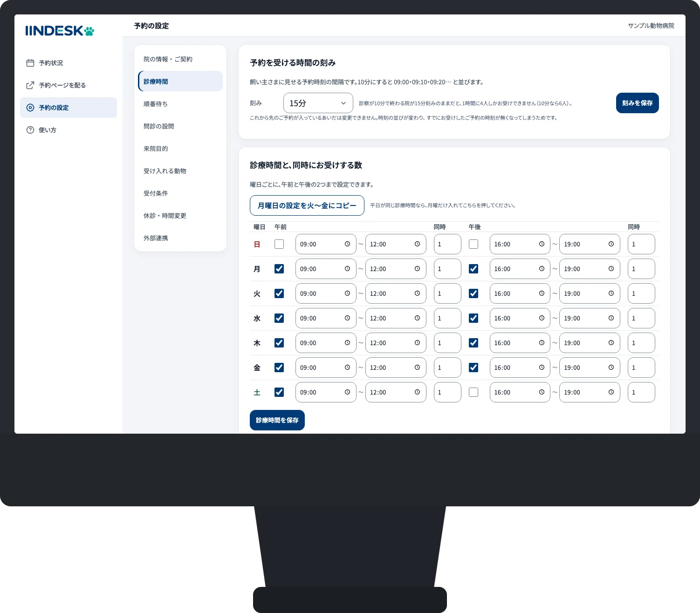
Task: Select 受け入れる動物 in settings menu
Action: (180, 171)
